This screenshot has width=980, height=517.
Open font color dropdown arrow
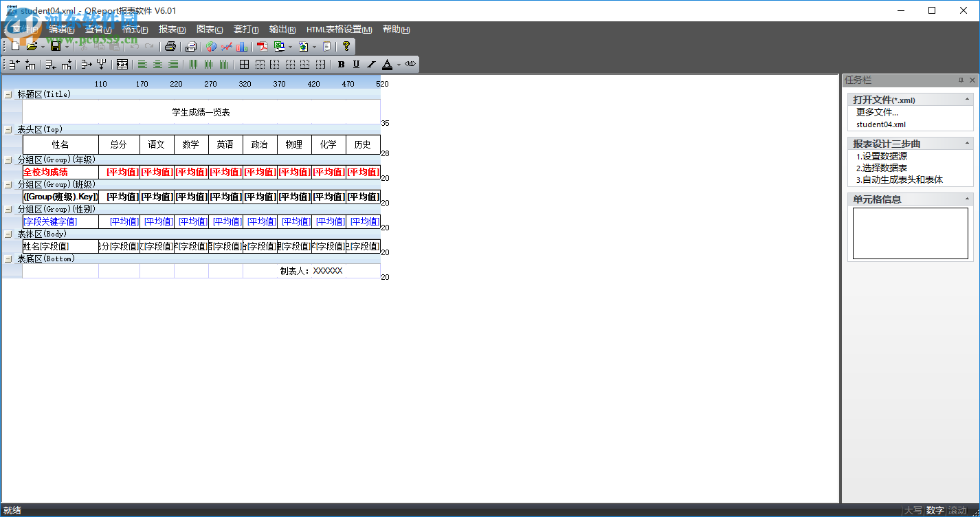(x=399, y=65)
